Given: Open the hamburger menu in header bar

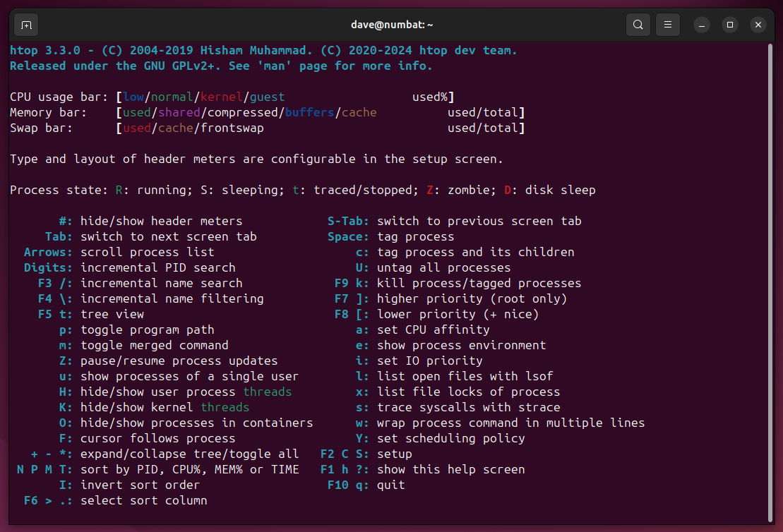Looking at the screenshot, I should point(667,24).
